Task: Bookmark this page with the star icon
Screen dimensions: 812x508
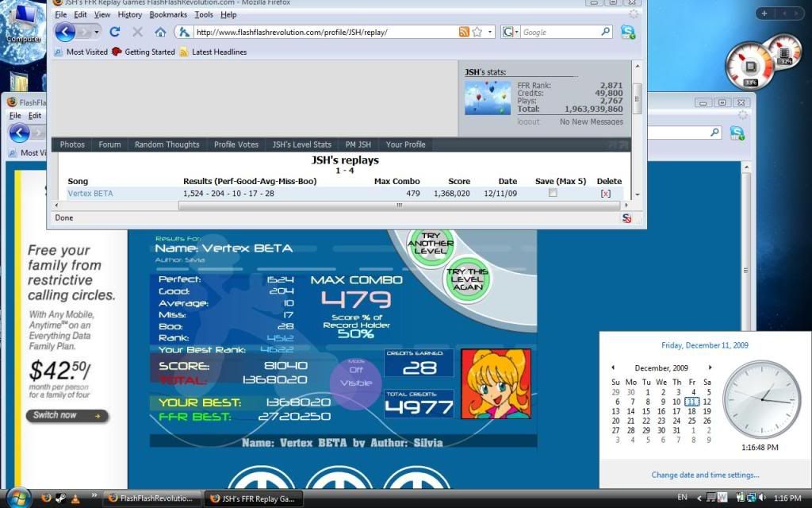Action: (477, 33)
